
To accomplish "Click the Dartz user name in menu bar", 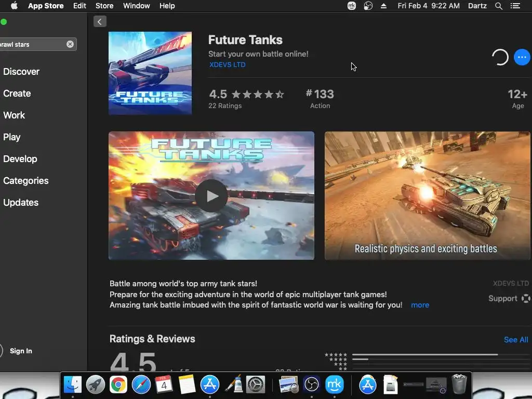I will pyautogui.click(x=477, y=6).
